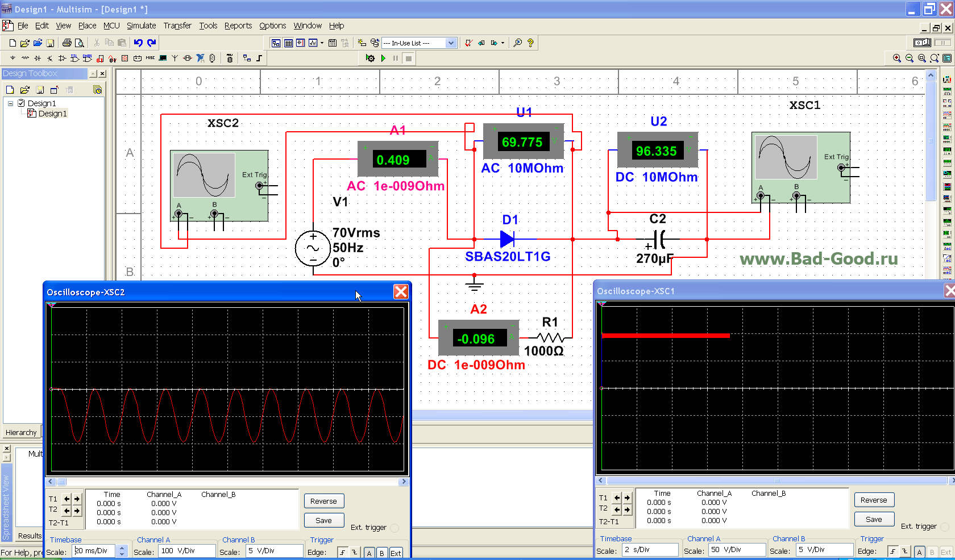
Task: Click XSC1 horizontal scrollbar thumb
Action: (x=777, y=480)
